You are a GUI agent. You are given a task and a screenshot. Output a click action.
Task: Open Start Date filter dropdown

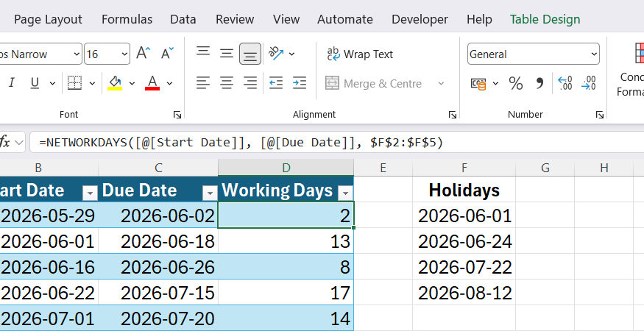click(90, 193)
